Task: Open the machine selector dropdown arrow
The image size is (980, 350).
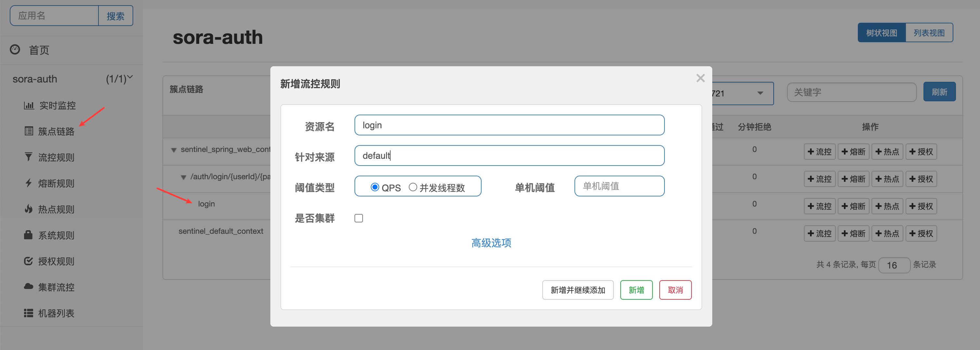Action: pyautogui.click(x=760, y=94)
